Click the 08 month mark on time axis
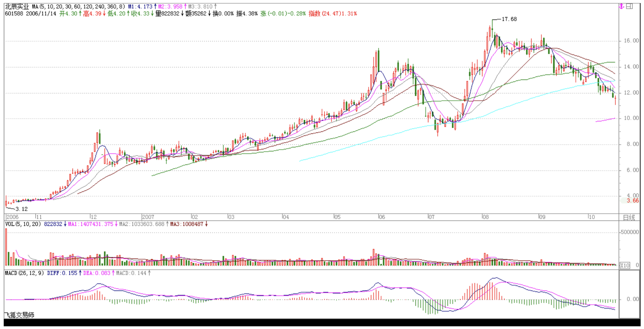644x329 pixels. [x=485, y=217]
